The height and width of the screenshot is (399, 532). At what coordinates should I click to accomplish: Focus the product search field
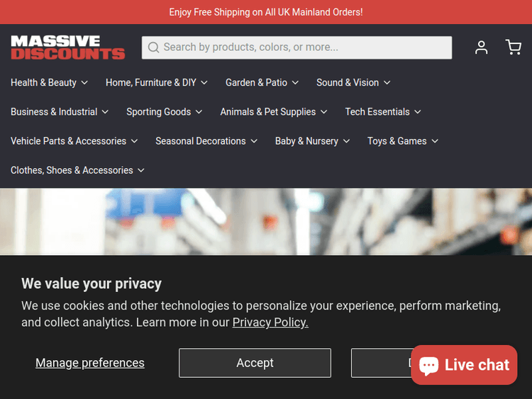pyautogui.click(x=297, y=47)
